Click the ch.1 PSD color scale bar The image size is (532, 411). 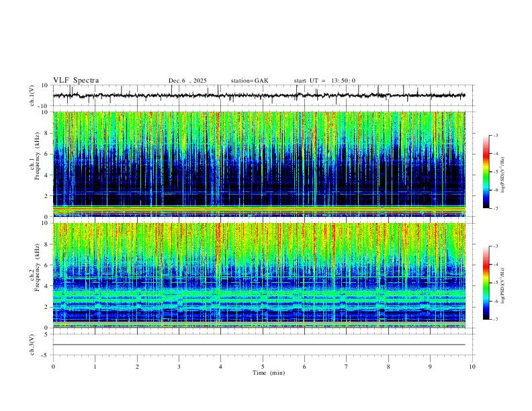(486, 172)
